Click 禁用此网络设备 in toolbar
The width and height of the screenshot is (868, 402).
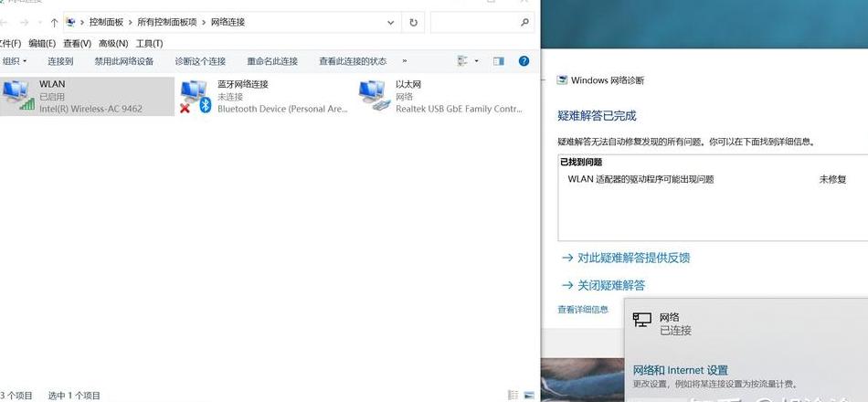(x=123, y=61)
